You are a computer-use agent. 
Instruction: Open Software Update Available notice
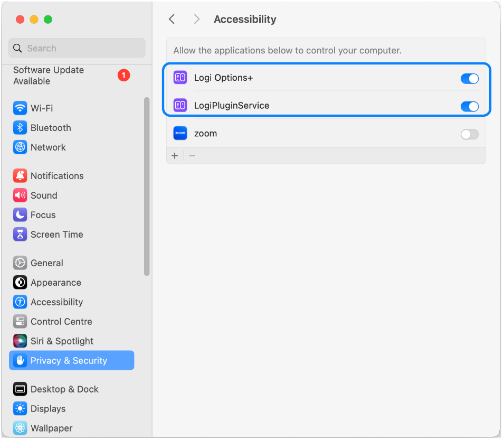49,76
